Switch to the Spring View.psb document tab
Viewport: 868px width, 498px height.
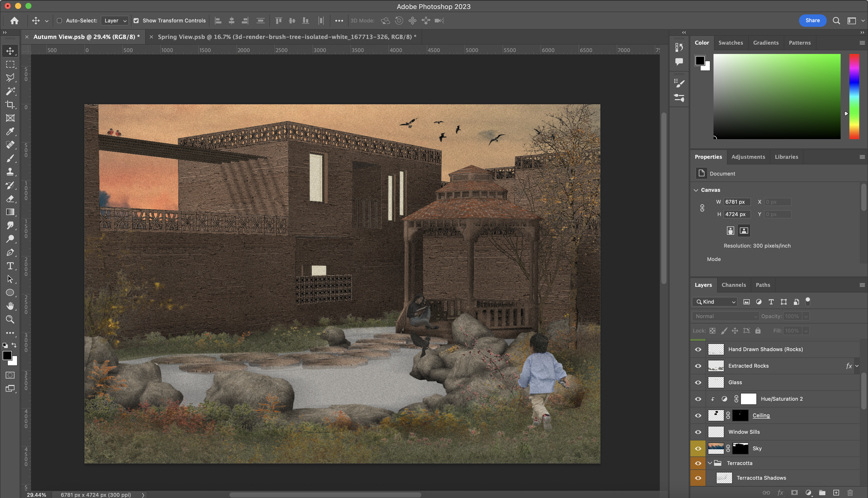point(287,37)
